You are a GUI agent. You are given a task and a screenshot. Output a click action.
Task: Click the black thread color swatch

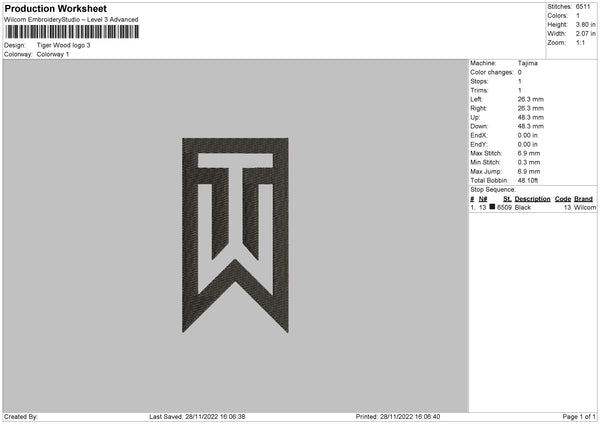point(492,207)
